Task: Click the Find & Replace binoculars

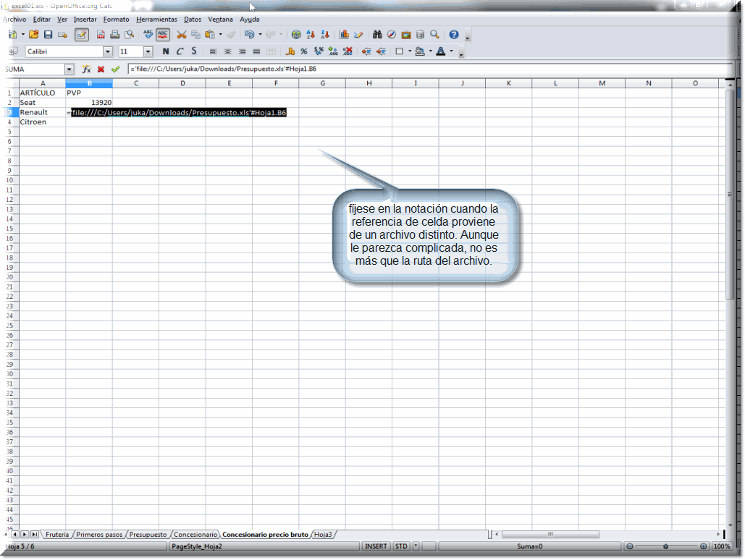Action: 377,35
